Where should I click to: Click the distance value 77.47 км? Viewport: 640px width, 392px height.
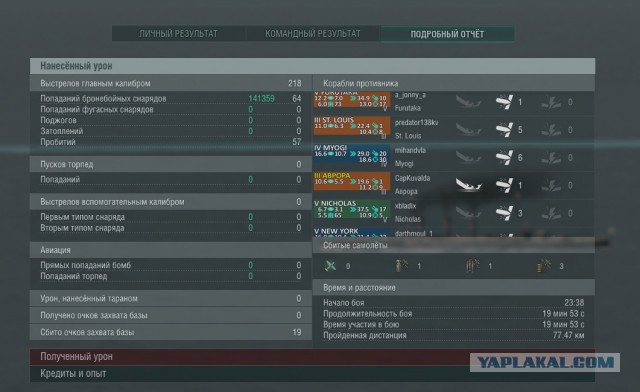click(x=568, y=335)
